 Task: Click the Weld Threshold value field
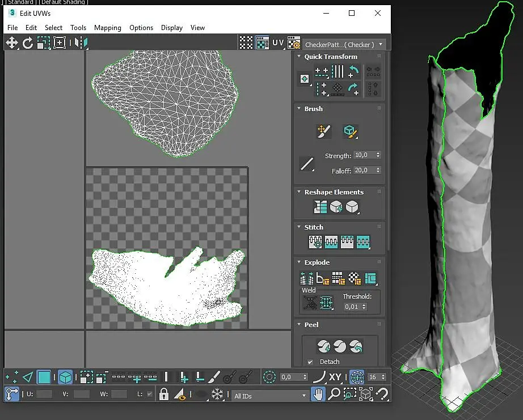[352, 307]
